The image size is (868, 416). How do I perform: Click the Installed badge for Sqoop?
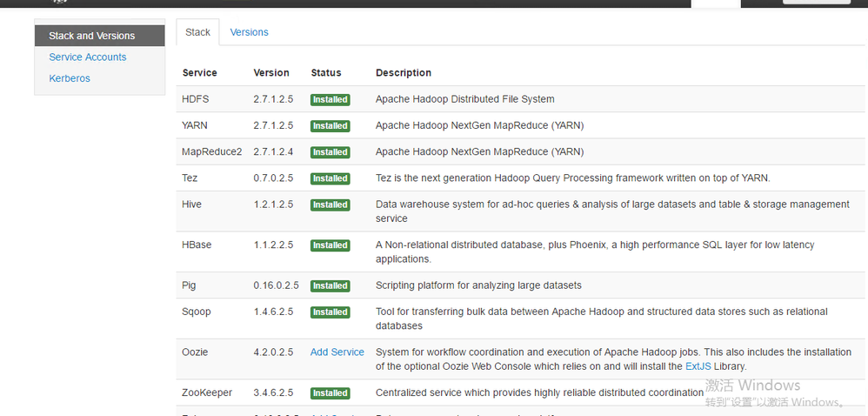(x=331, y=312)
